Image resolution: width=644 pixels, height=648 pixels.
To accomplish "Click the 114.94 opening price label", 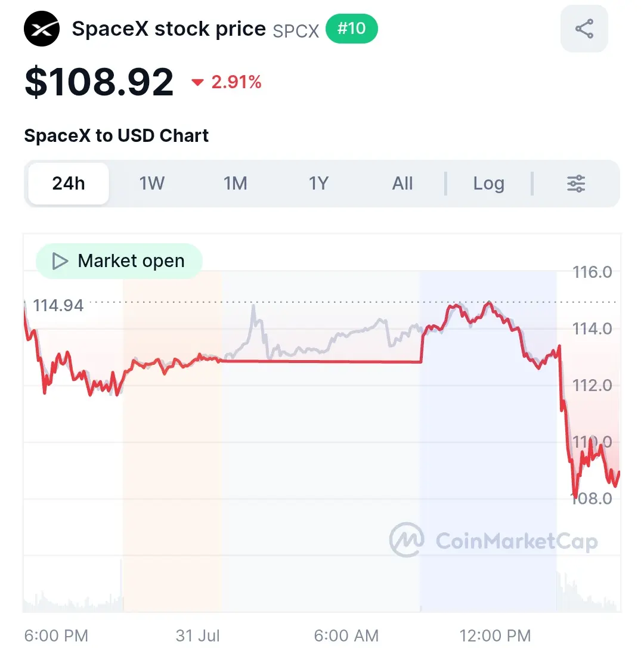I will click(58, 306).
